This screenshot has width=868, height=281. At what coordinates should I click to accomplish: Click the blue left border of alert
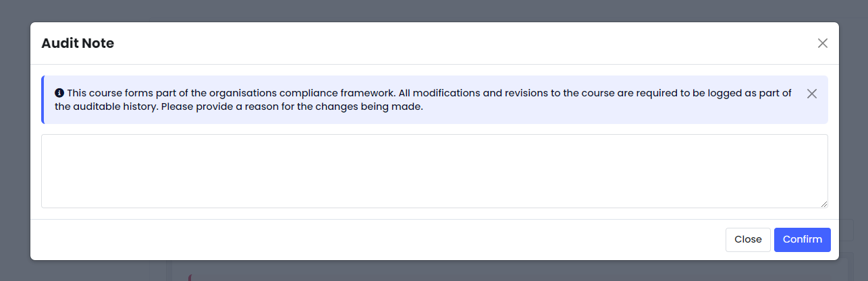point(43,100)
